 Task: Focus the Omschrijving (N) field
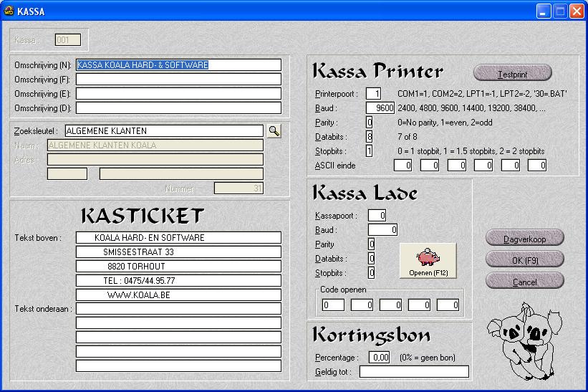click(178, 65)
